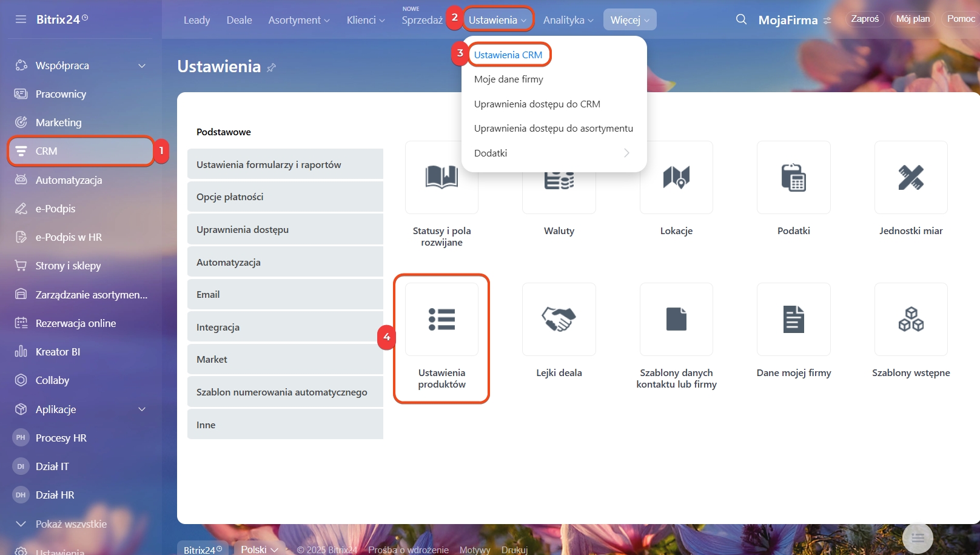Open the Integracja settings section
The width and height of the screenshot is (980, 555).
[x=285, y=327]
